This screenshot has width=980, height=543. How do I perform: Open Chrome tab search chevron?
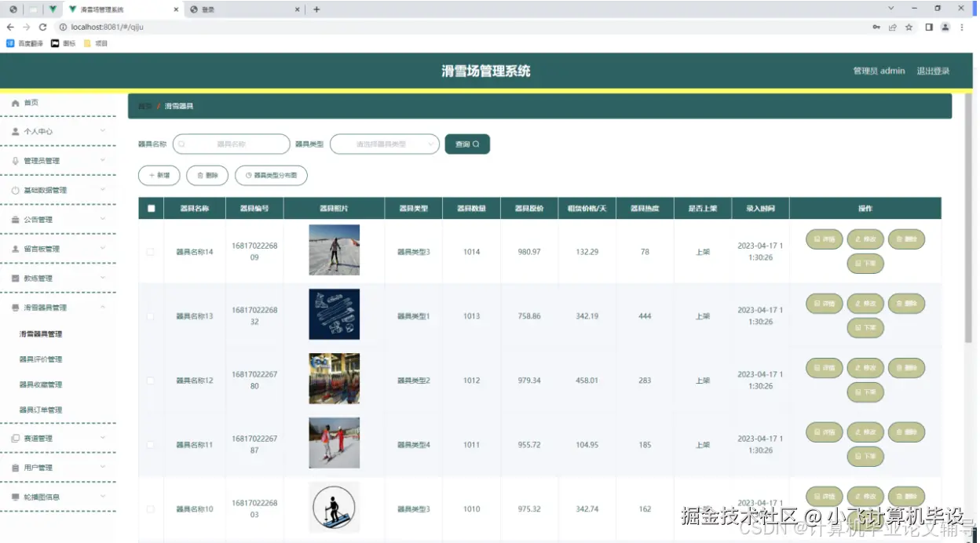coord(891,9)
